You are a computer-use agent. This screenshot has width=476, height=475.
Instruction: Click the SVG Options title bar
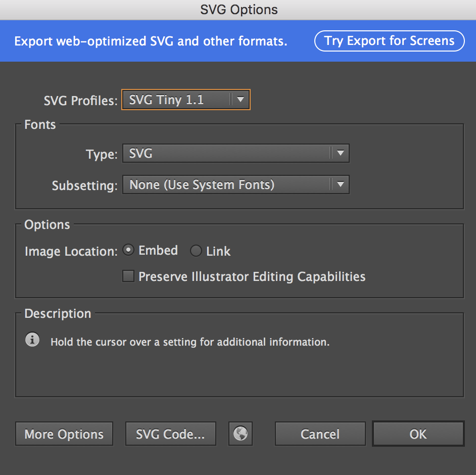coord(238,10)
